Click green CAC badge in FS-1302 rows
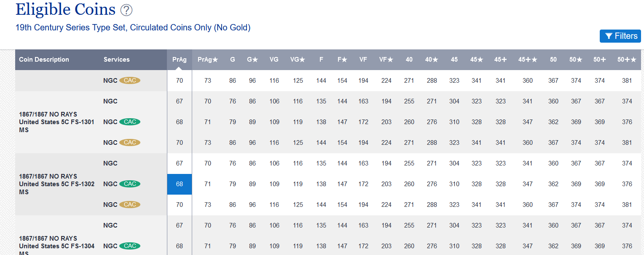644x255 pixels. click(x=130, y=184)
